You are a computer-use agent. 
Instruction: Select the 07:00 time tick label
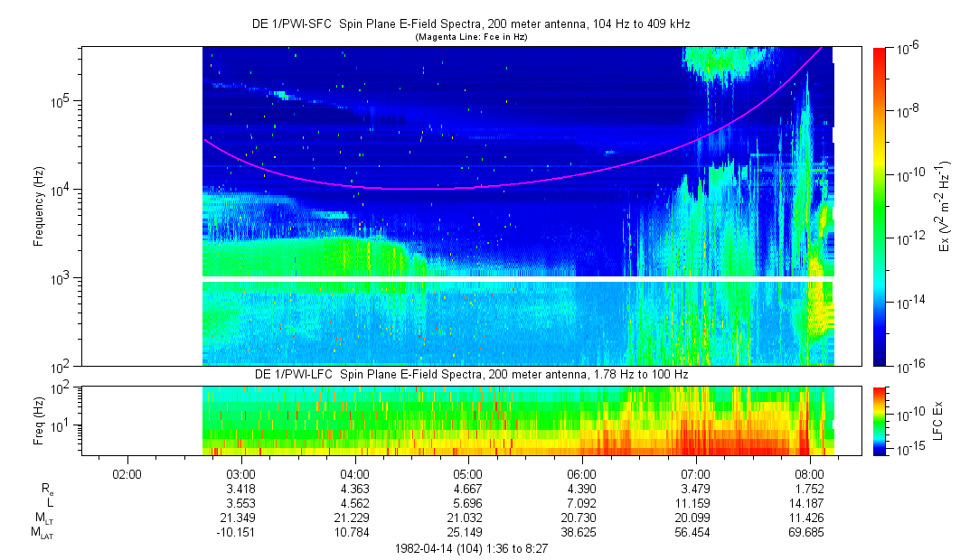pos(695,473)
